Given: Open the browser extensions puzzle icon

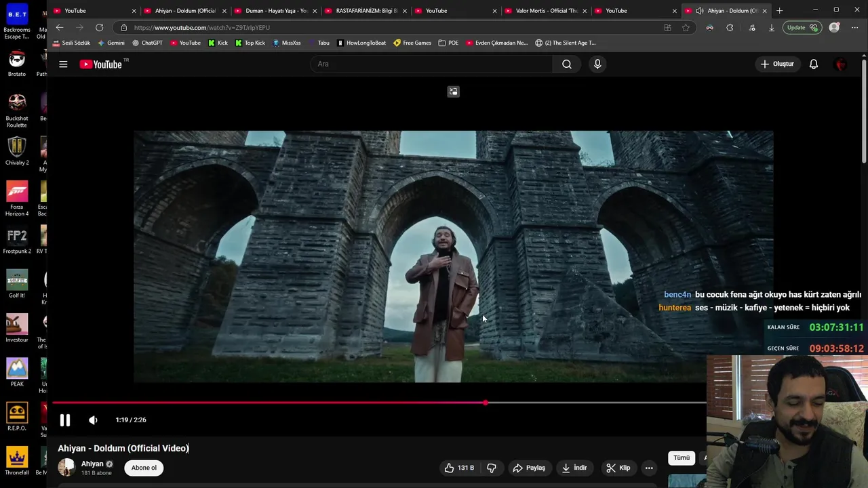Looking at the screenshot, I should click(x=730, y=28).
